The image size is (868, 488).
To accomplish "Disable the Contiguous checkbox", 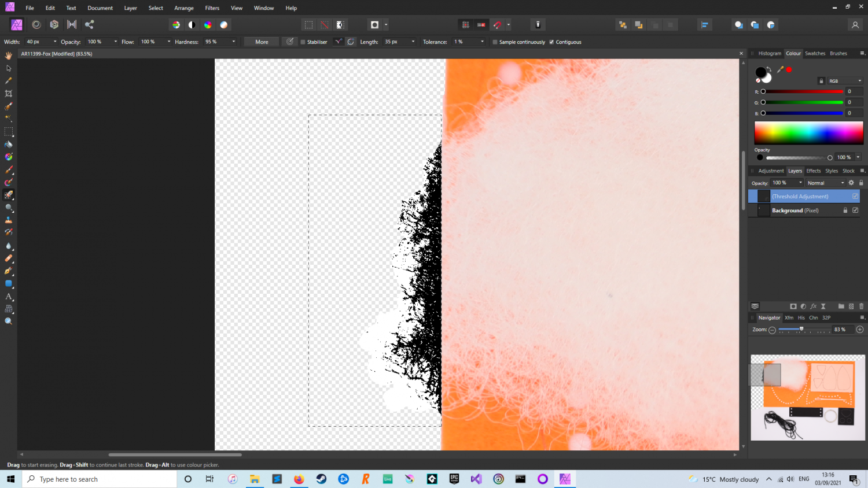I will 551,42.
